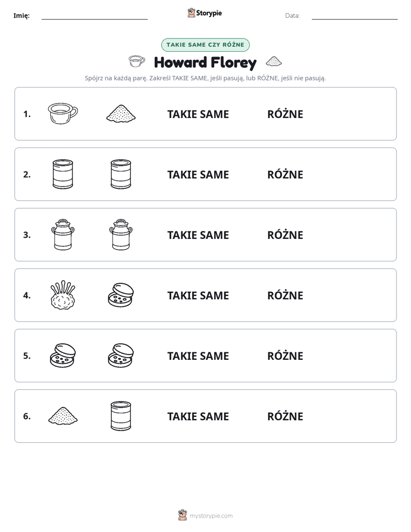Select RÓŻNE for row 6
The width and height of the screenshot is (411, 532).
pyautogui.click(x=285, y=416)
